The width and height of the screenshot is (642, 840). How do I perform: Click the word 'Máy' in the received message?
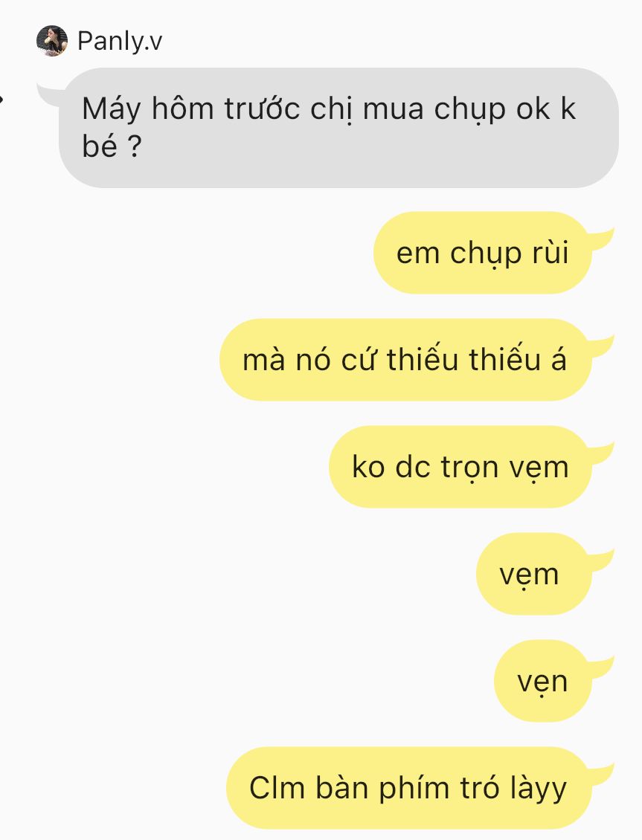[x=111, y=110]
